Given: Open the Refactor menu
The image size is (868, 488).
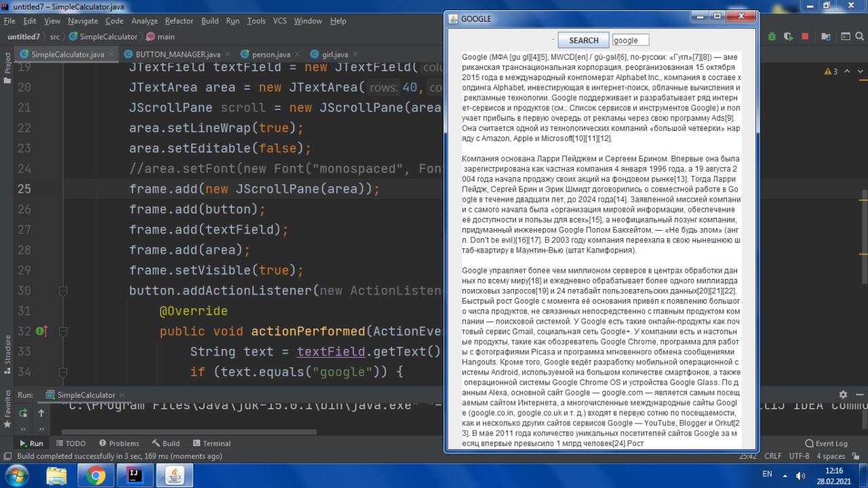Looking at the screenshot, I should [x=179, y=21].
